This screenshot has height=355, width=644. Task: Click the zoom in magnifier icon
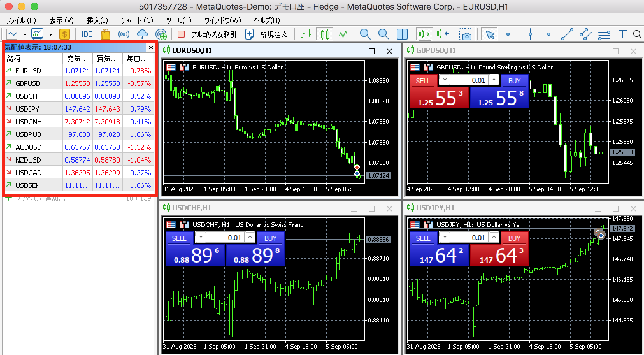pos(365,34)
